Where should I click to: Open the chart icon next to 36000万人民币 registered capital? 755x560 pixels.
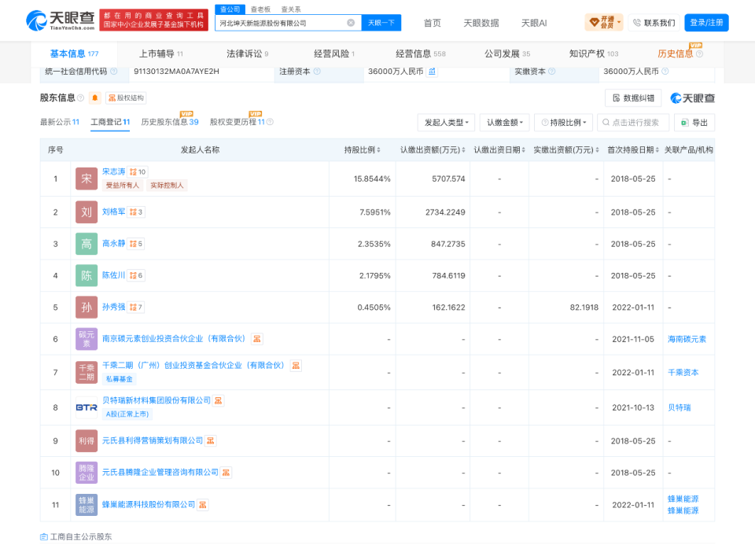click(x=432, y=72)
